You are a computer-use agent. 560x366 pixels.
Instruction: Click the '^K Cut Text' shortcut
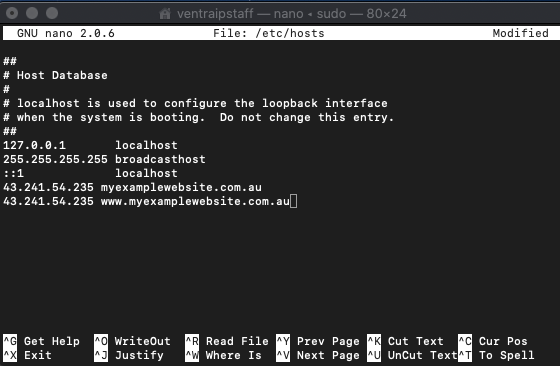coord(405,341)
